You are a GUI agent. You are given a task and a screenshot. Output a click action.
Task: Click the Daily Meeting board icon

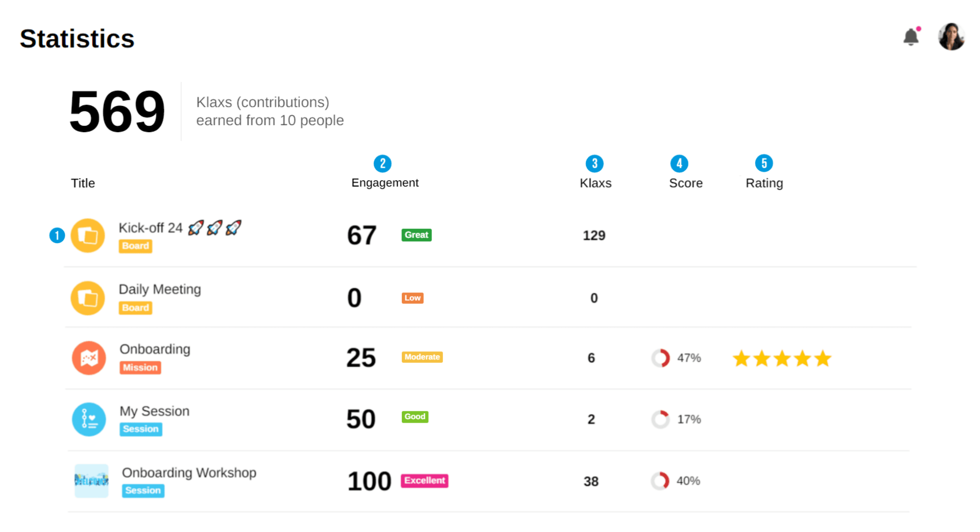(88, 298)
